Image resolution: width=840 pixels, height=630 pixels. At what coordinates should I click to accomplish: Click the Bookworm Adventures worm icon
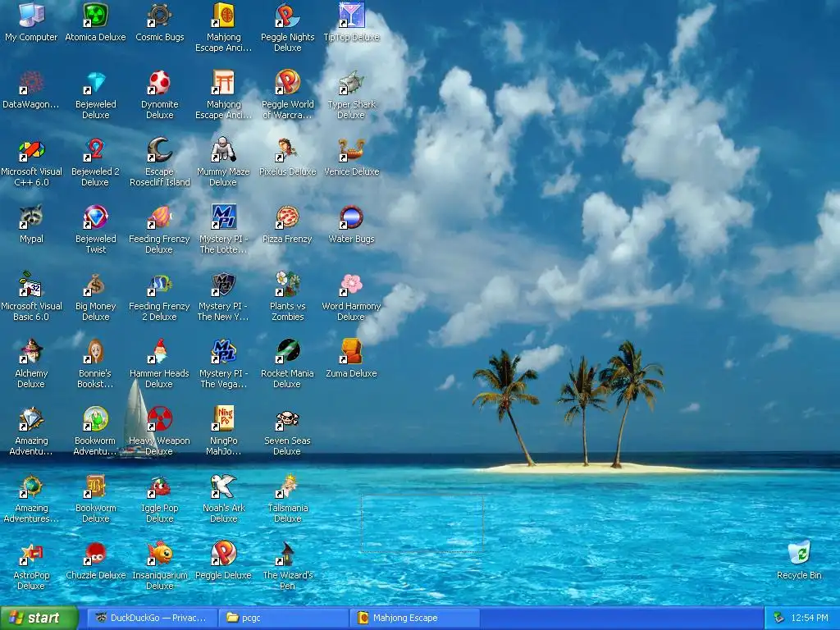click(95, 419)
